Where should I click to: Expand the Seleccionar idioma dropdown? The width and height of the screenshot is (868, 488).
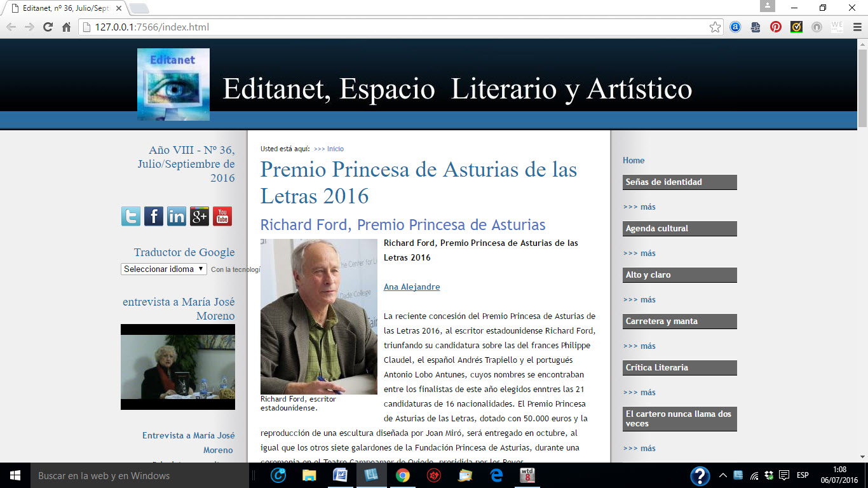pos(164,269)
